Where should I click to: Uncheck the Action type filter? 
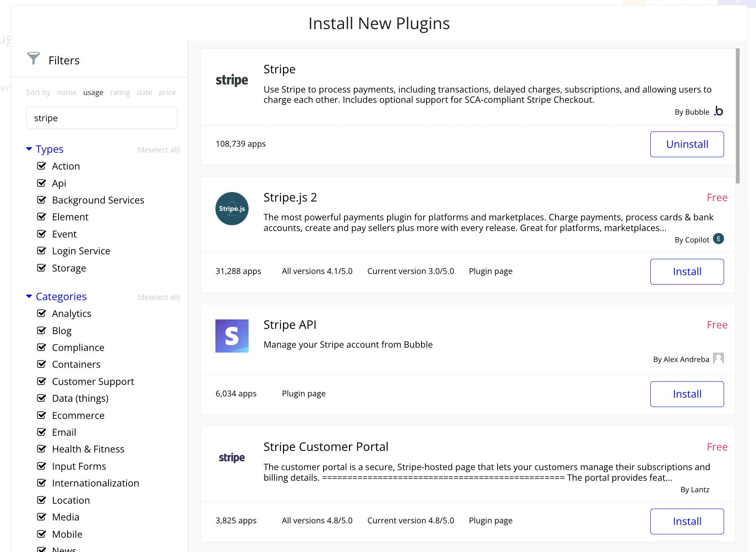[x=41, y=166]
